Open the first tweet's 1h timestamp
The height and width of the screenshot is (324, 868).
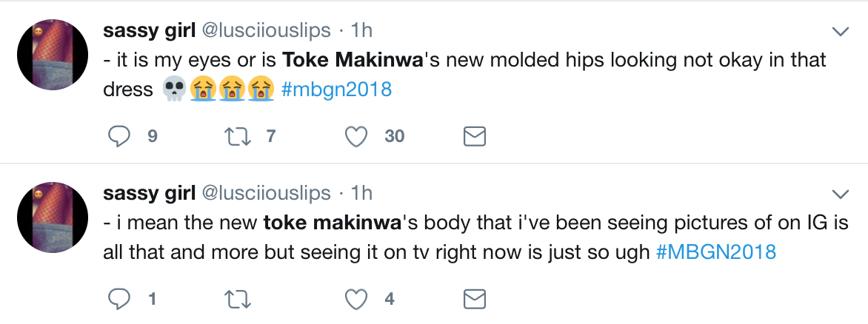pos(361,30)
